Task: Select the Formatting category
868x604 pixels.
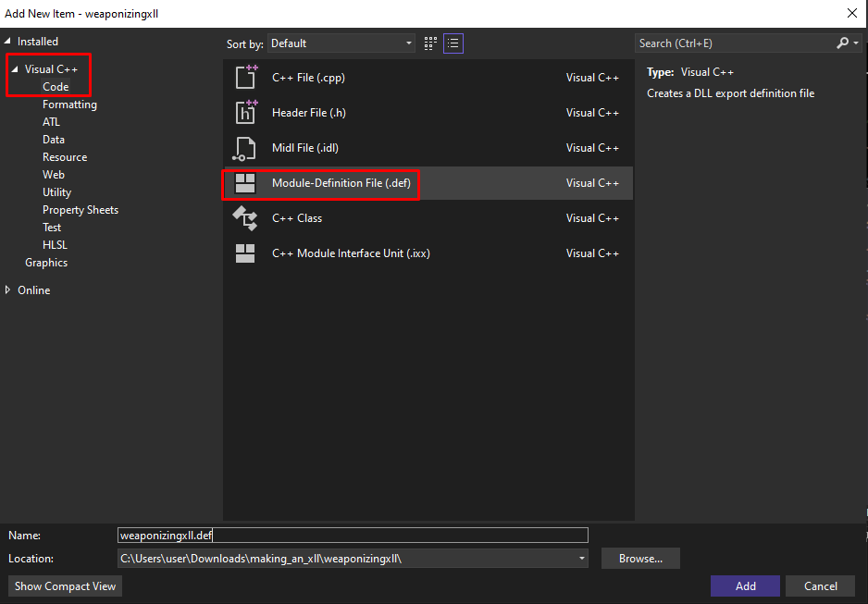Action: point(69,105)
